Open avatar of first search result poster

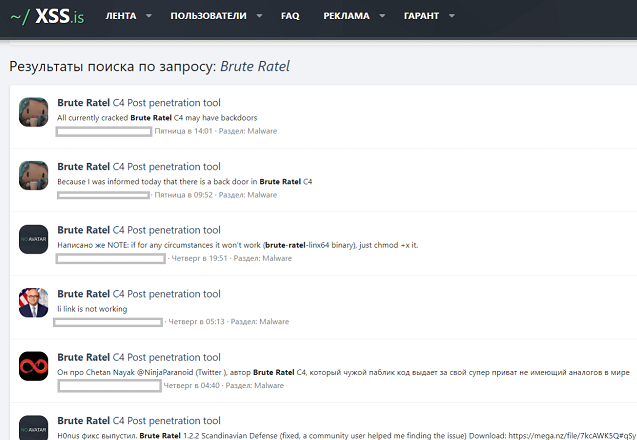(x=34, y=113)
